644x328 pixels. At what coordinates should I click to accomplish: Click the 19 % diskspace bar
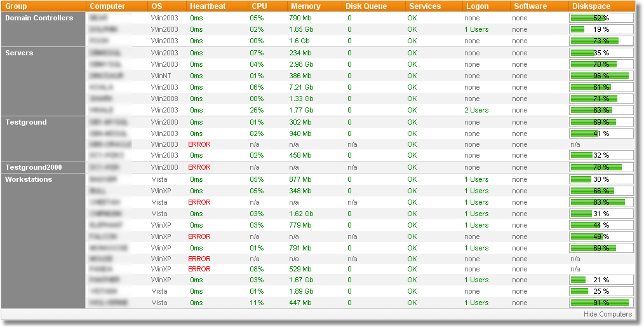[x=601, y=30]
